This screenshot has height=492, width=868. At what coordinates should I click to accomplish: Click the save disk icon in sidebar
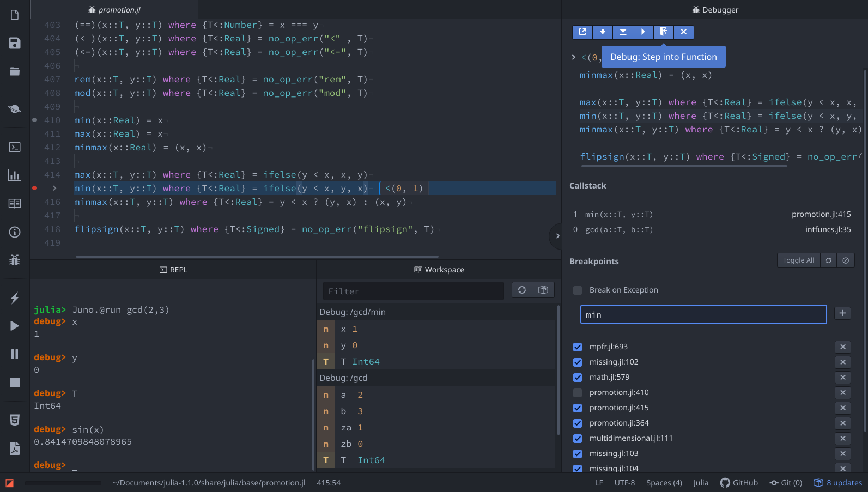[x=15, y=44]
